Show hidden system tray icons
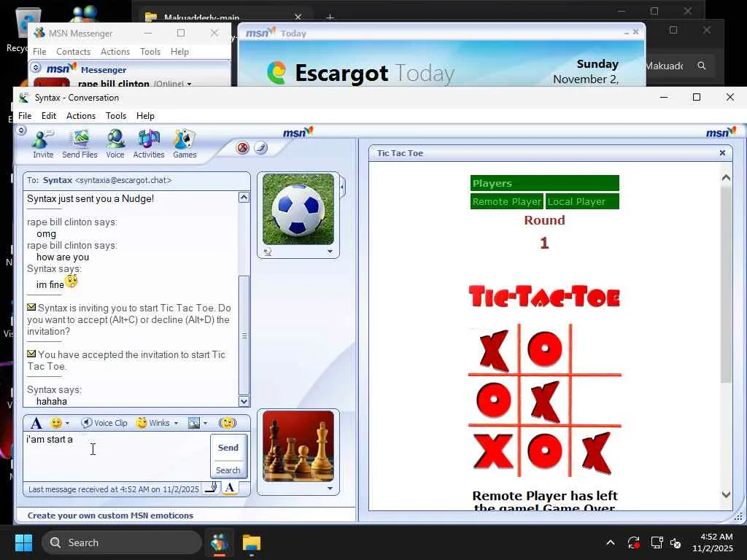Screen dimensions: 747x560 pos(611,542)
